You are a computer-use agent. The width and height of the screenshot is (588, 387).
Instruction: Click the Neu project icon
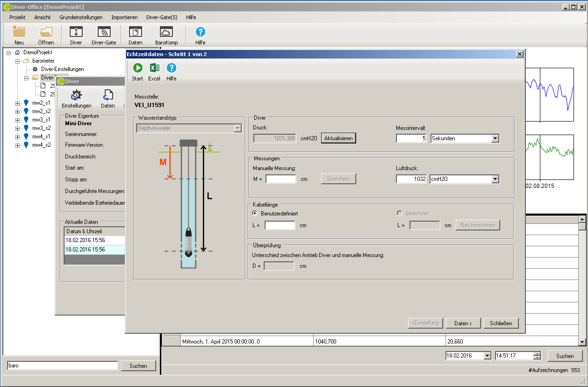point(19,32)
